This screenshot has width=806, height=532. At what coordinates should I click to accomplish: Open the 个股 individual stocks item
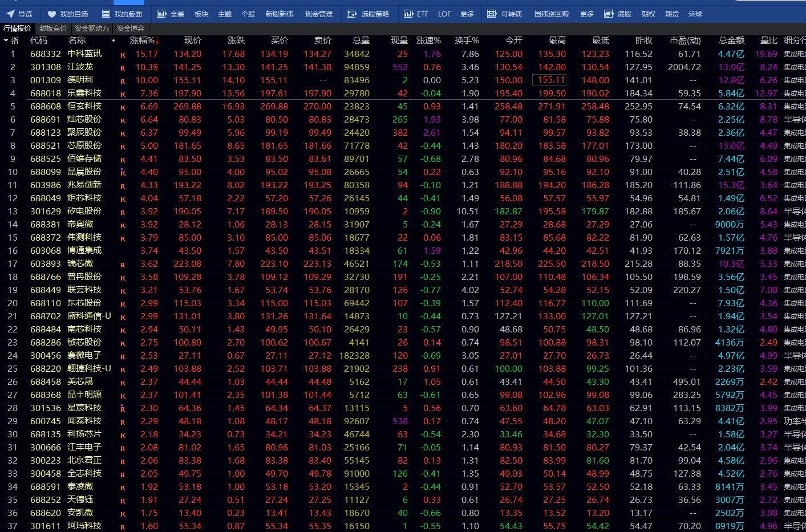tap(248, 14)
